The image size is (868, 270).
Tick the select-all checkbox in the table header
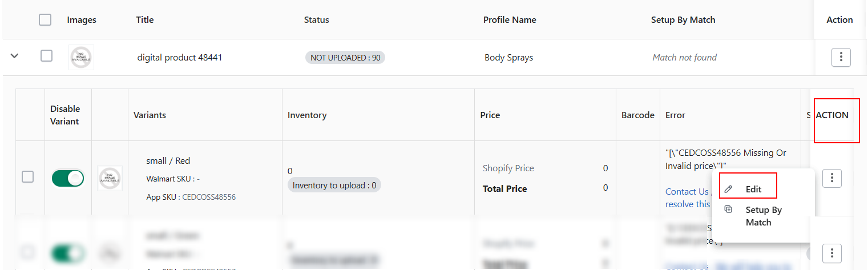tap(45, 20)
